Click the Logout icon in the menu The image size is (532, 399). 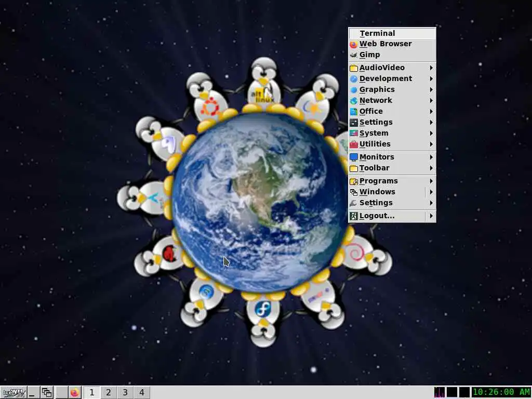(x=353, y=216)
